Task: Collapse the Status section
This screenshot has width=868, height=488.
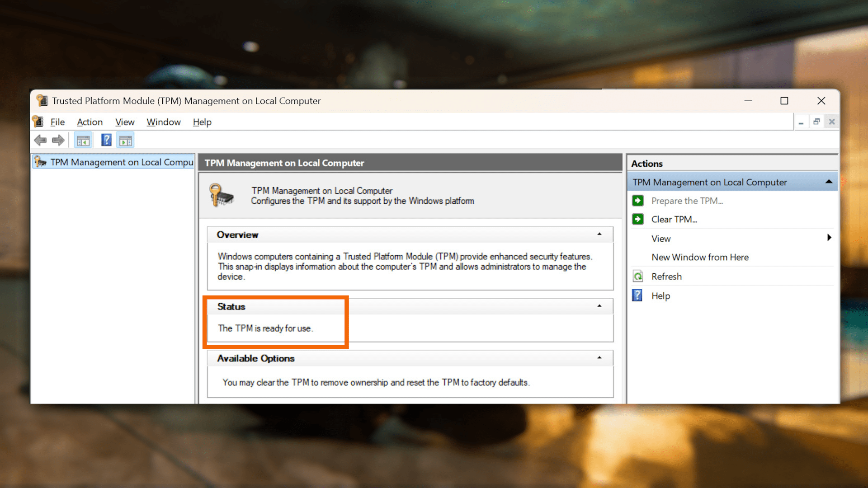Action: [x=599, y=306]
